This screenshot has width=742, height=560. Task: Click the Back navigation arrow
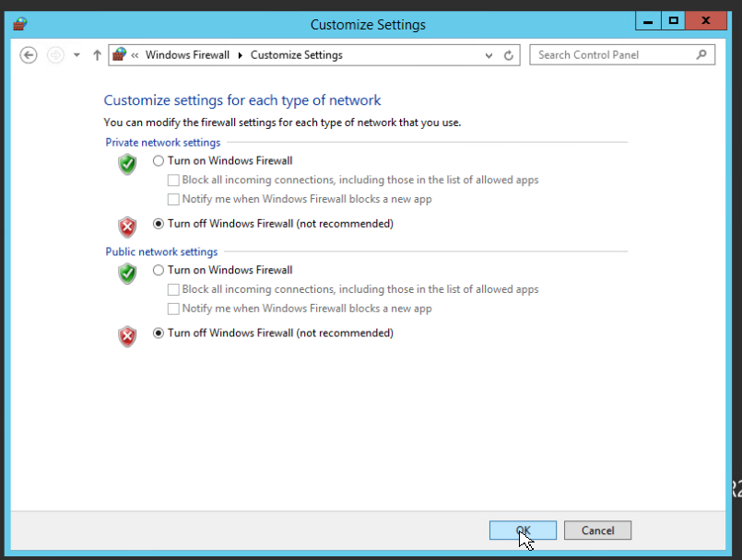[29, 55]
